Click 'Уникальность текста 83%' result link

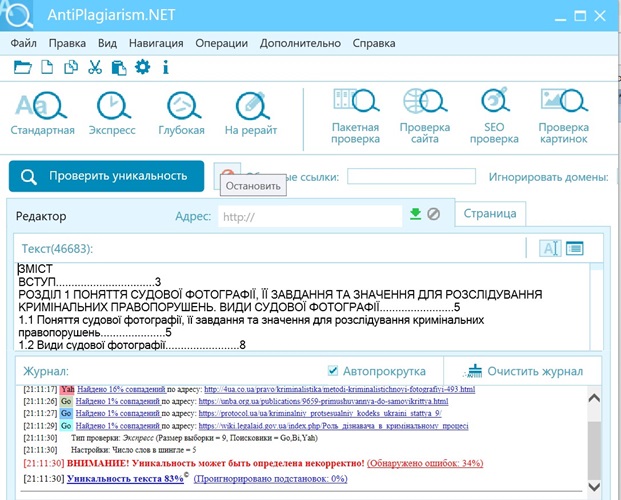point(125,478)
